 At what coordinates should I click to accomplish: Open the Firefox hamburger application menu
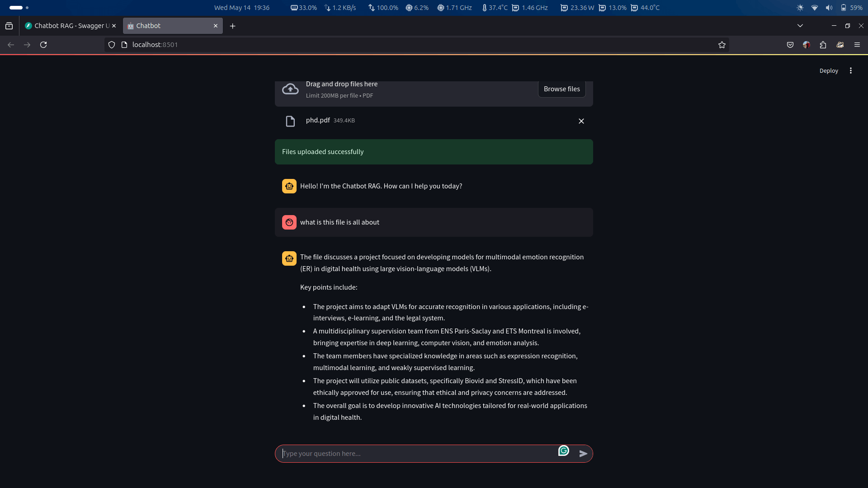pyautogui.click(x=857, y=45)
